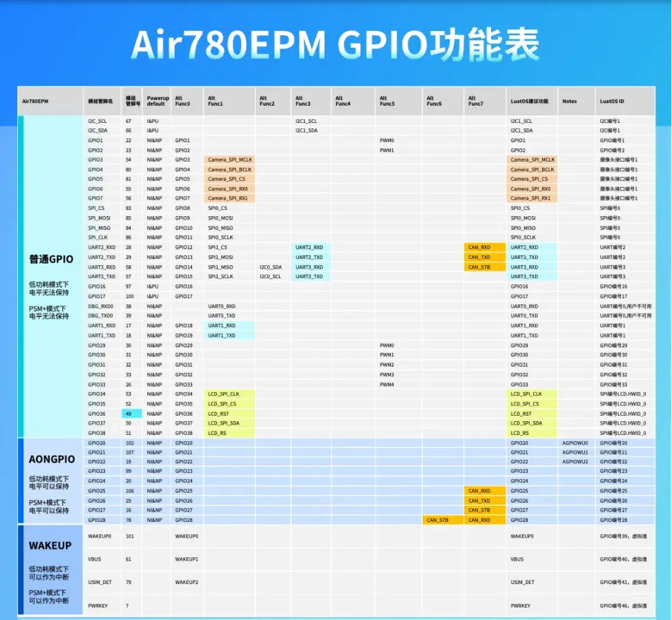Click pin number "79" in the USIM_DET row
The height and width of the screenshot is (620, 672).
click(128, 582)
